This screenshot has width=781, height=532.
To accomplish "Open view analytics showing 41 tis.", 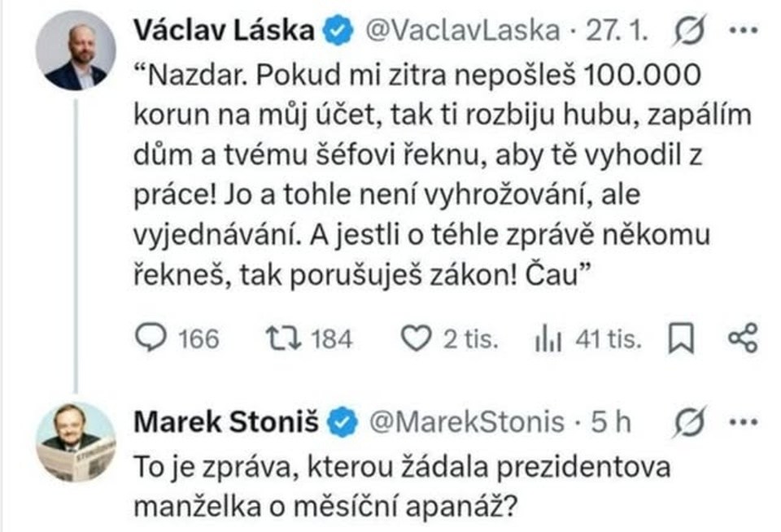I will pyautogui.click(x=549, y=339).
